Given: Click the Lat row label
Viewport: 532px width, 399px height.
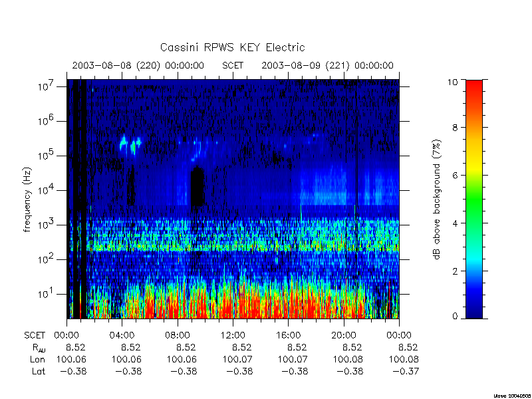Looking at the screenshot, I should pyautogui.click(x=39, y=371).
